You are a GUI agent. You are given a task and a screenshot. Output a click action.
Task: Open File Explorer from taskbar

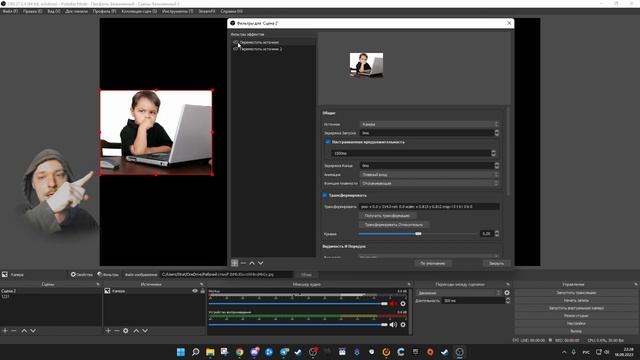point(210,352)
